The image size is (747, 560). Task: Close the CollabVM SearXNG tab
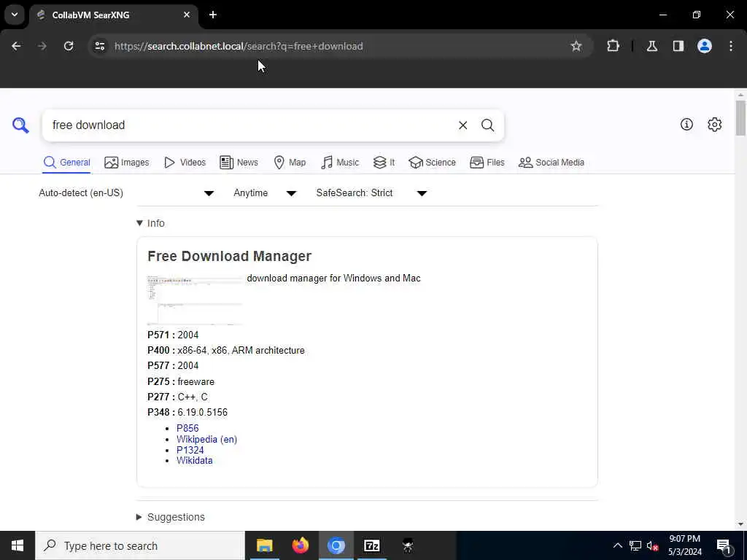tap(187, 15)
